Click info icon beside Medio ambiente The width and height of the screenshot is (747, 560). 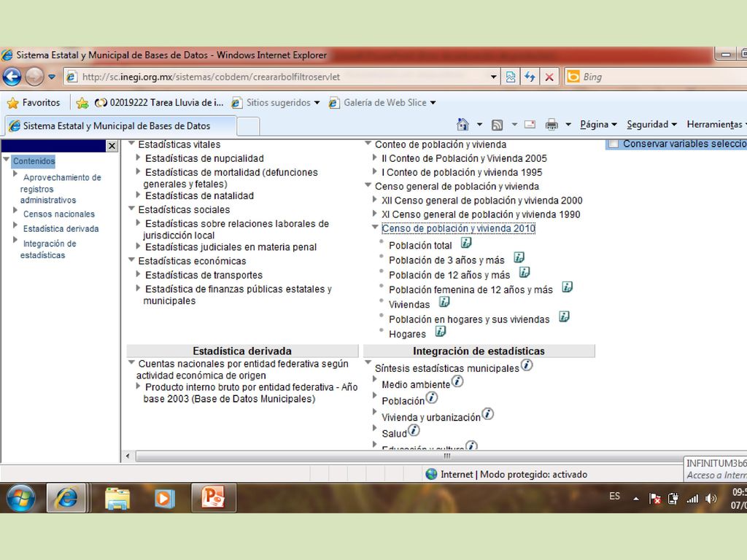pyautogui.click(x=457, y=381)
